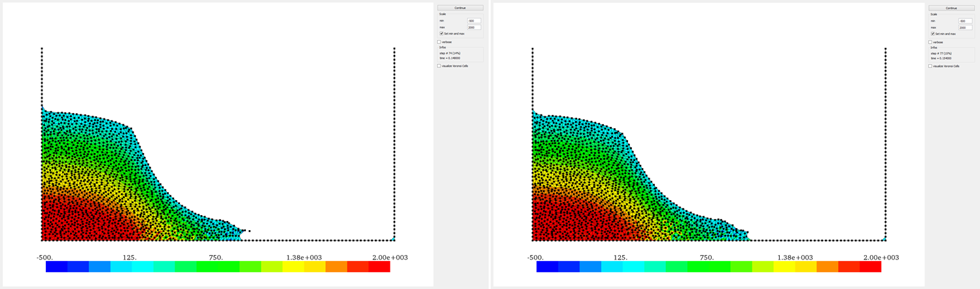
Task: Click the -500 label on right color scale
Action: pyautogui.click(x=535, y=258)
